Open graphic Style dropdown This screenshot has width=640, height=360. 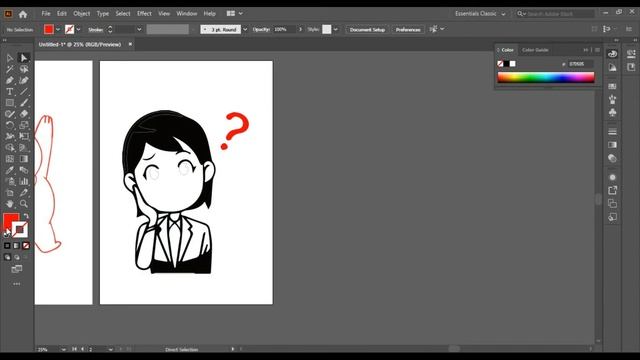click(336, 29)
